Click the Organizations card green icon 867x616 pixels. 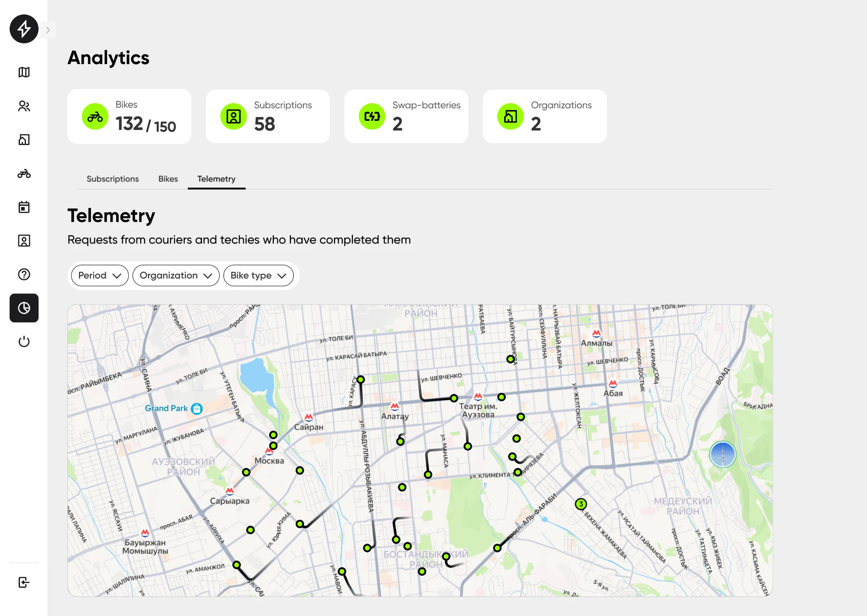510,116
